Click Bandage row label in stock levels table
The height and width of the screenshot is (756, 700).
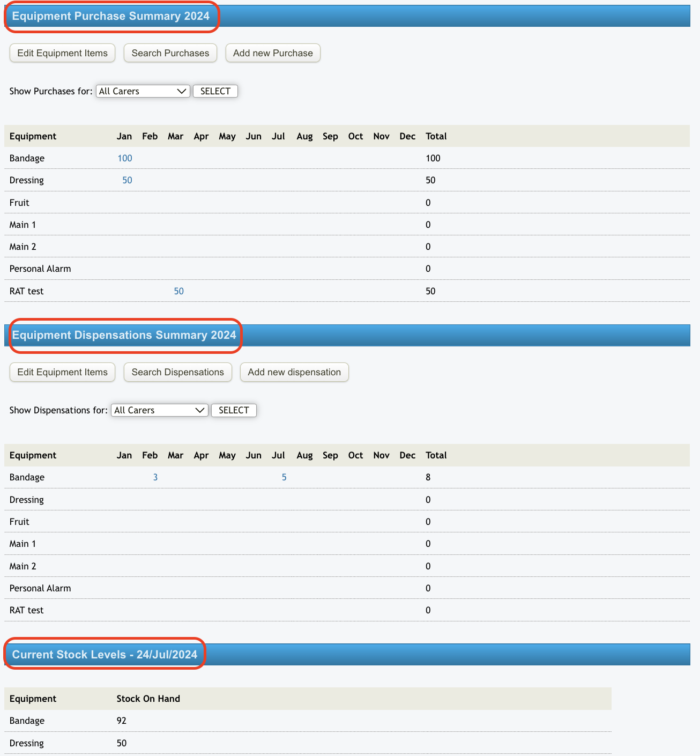(x=27, y=721)
